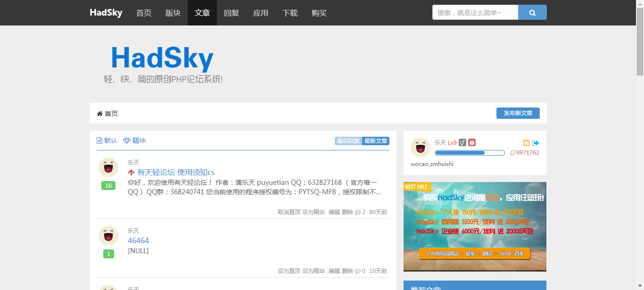Screen dimensions: 644x290
Task: Click the signature text wocao,zmhuishi
Action: 432,164
